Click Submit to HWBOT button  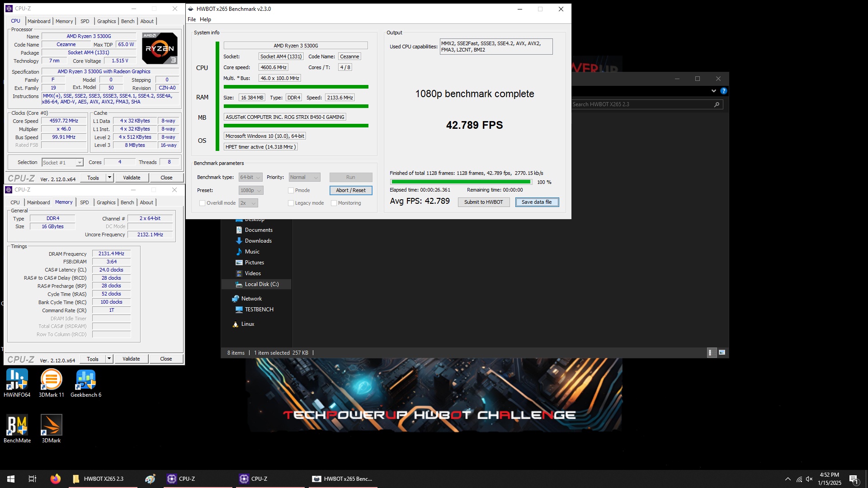[x=483, y=202]
